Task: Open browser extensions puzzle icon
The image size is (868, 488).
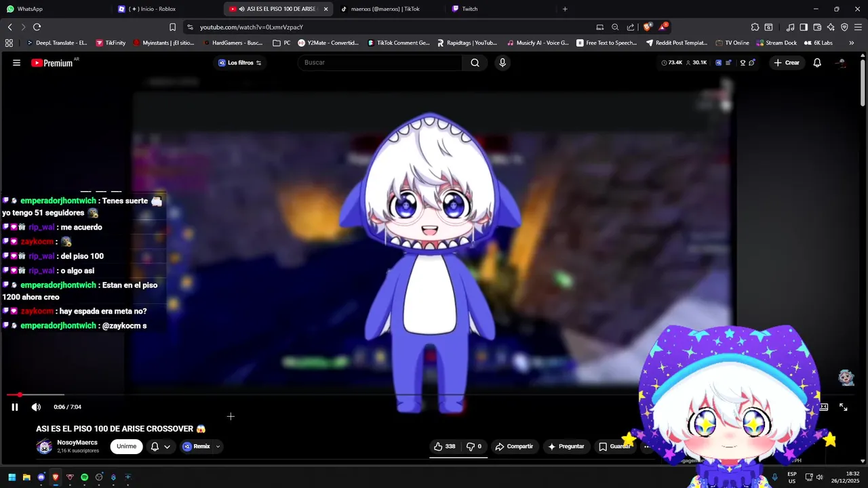Action: pyautogui.click(x=755, y=27)
